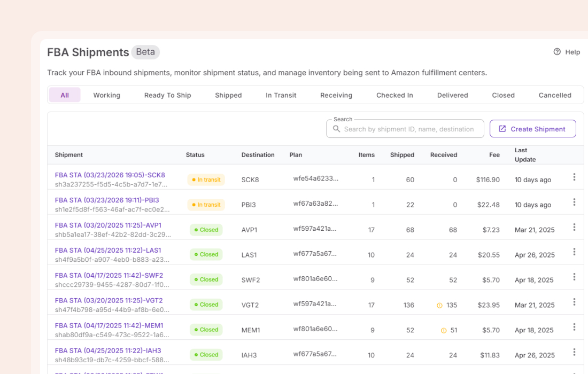The image size is (588, 374).
Task: Click the In transit status badge on SCK8
Action: click(206, 180)
